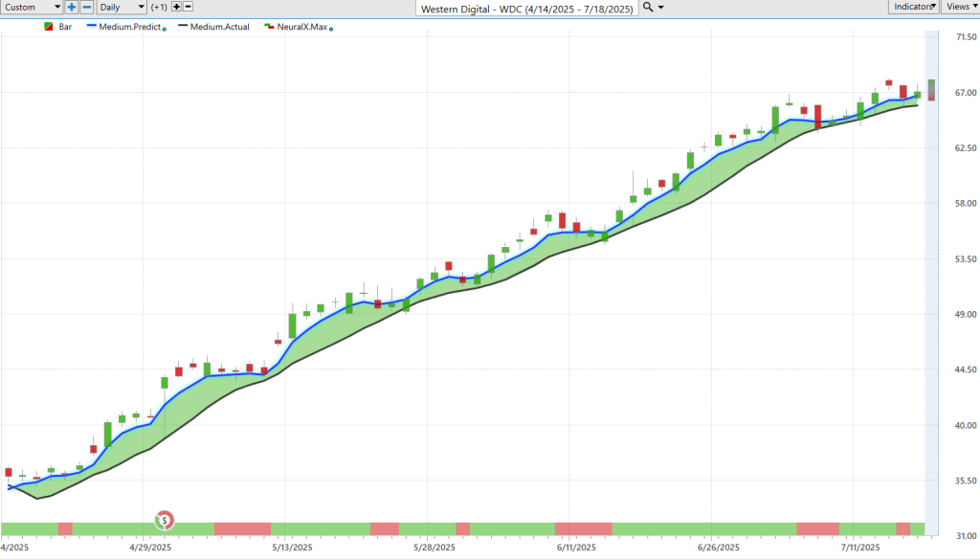Click the Bar legend label
Screen dimensions: 980x560
point(65,27)
